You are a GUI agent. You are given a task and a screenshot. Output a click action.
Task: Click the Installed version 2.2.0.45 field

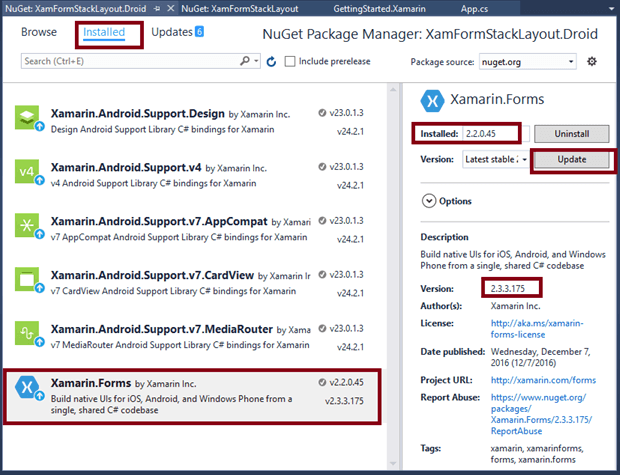click(496, 134)
